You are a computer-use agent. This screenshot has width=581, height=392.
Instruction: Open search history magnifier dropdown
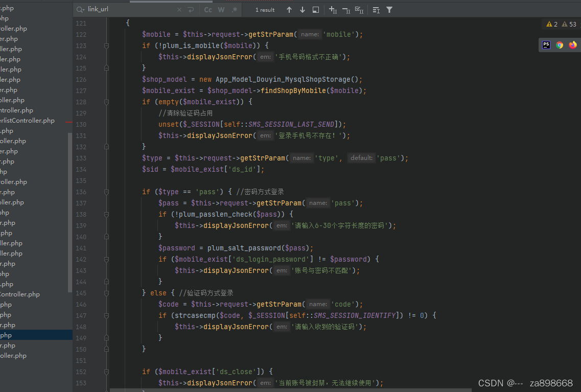click(x=80, y=10)
